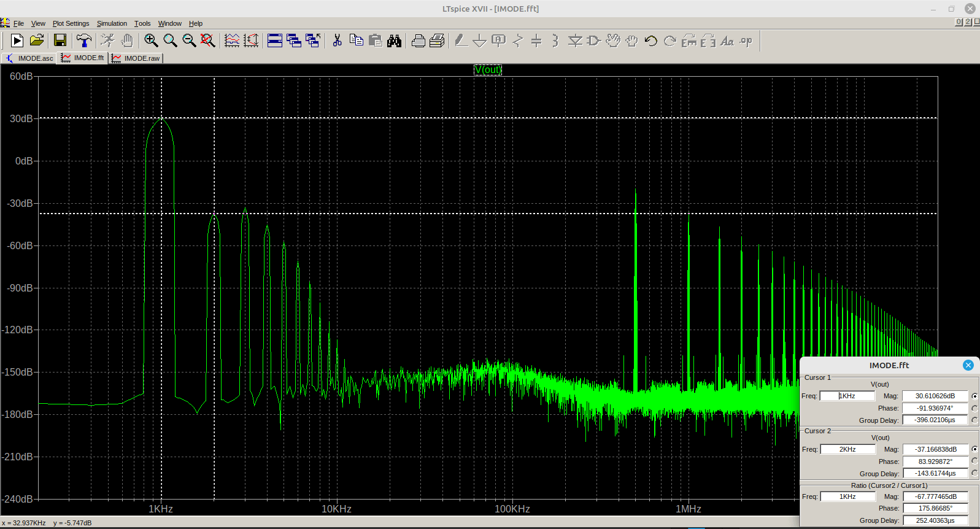
Task: Open Control Panel hammer icon
Action: (84, 41)
